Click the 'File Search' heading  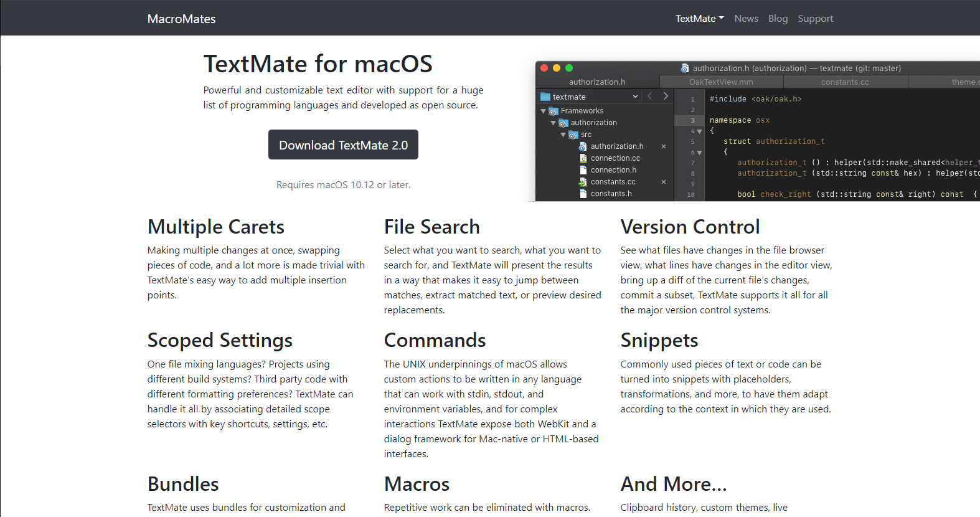tap(432, 227)
